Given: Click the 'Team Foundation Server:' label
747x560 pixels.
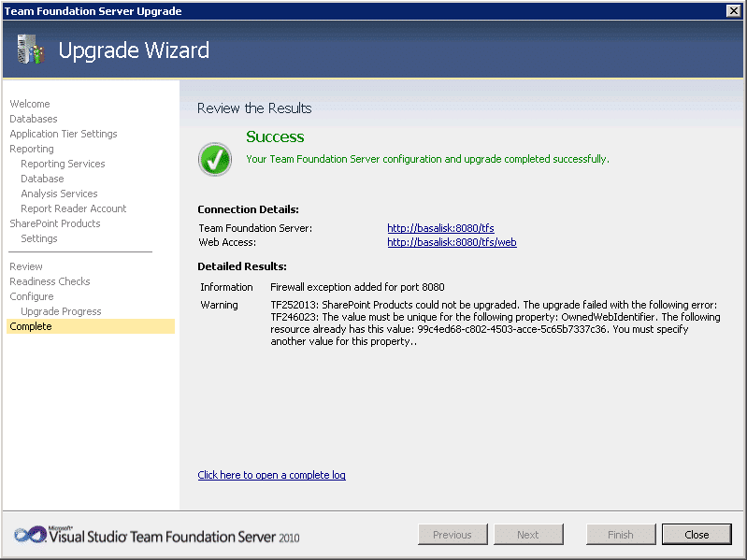Looking at the screenshot, I should pyautogui.click(x=255, y=228).
